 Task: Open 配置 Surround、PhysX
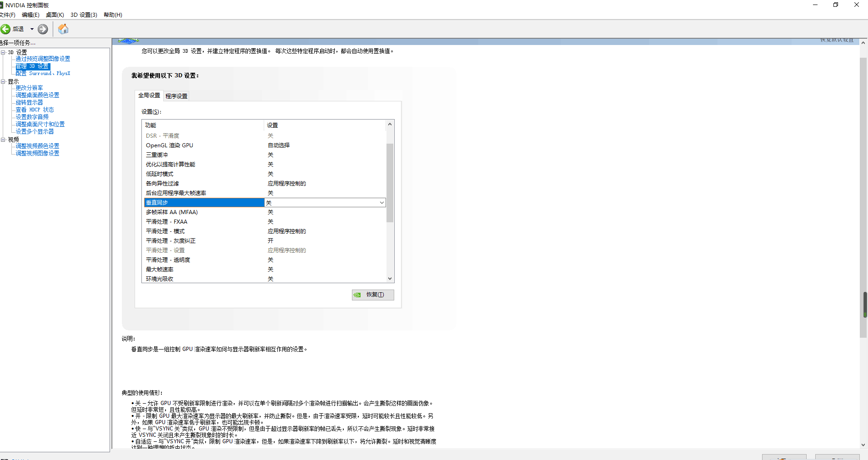[43, 74]
